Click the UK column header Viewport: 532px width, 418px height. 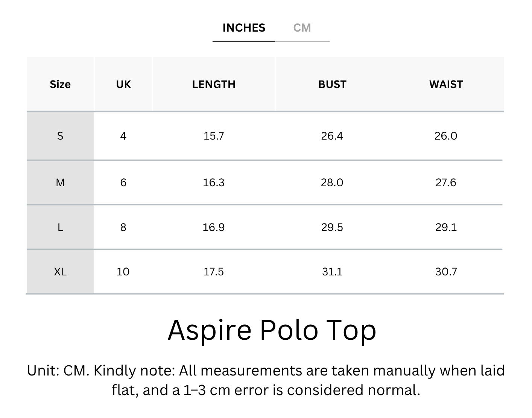click(x=123, y=84)
